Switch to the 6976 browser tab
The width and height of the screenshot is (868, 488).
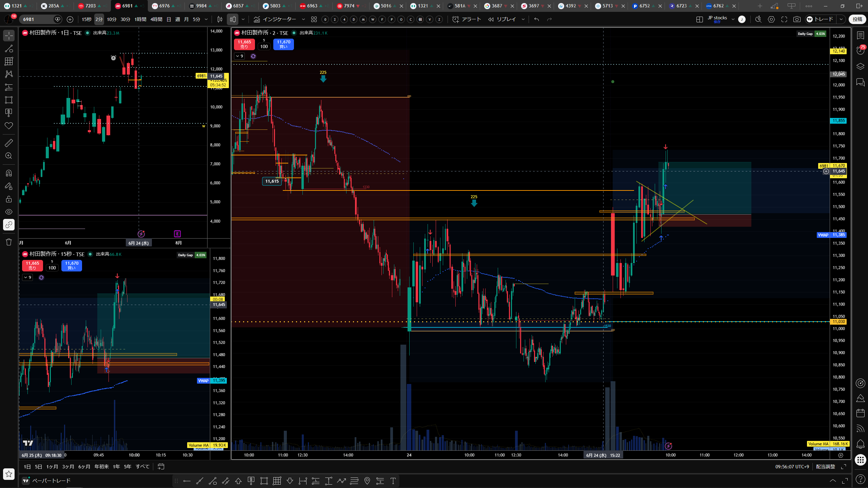click(164, 6)
